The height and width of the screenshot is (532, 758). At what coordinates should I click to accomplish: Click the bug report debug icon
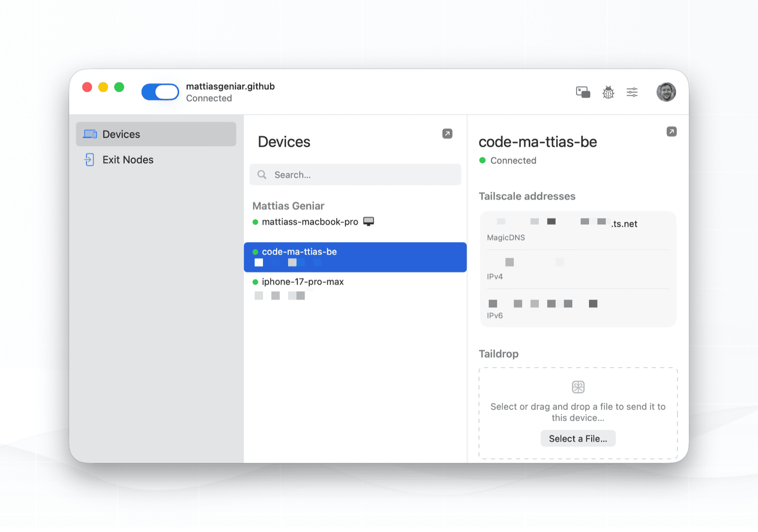point(608,92)
